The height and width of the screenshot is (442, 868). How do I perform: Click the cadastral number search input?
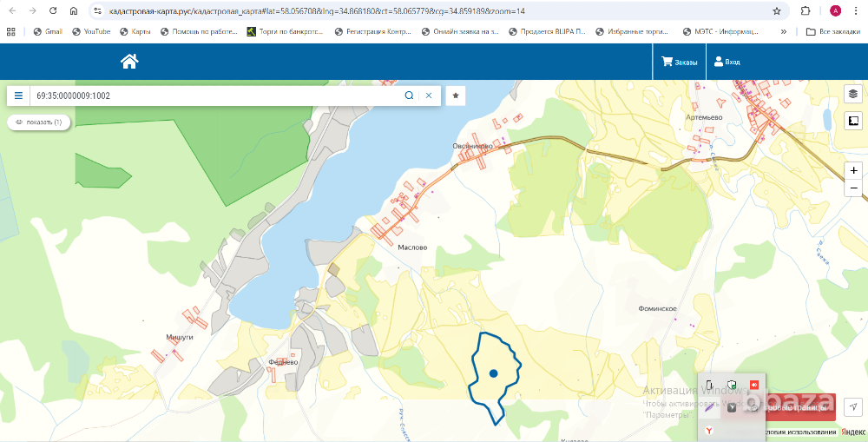click(217, 96)
